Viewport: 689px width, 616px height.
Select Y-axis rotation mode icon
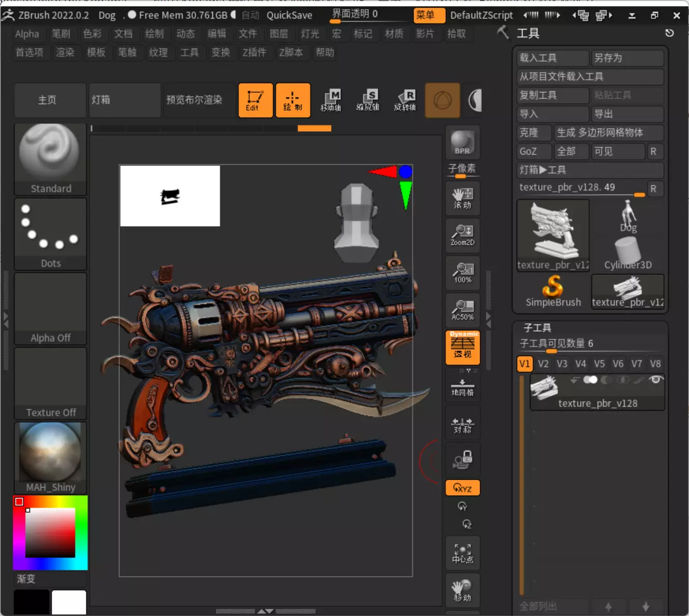(462, 506)
